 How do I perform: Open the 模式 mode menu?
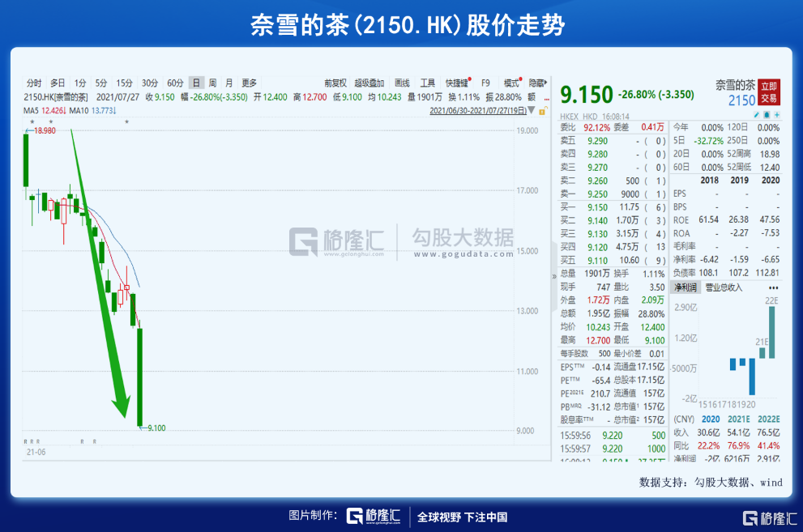click(x=511, y=83)
